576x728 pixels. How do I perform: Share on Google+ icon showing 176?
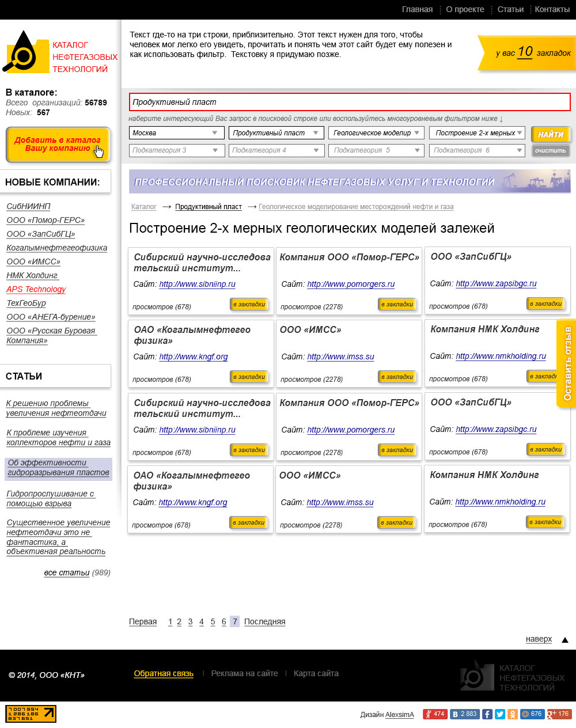coord(559,714)
